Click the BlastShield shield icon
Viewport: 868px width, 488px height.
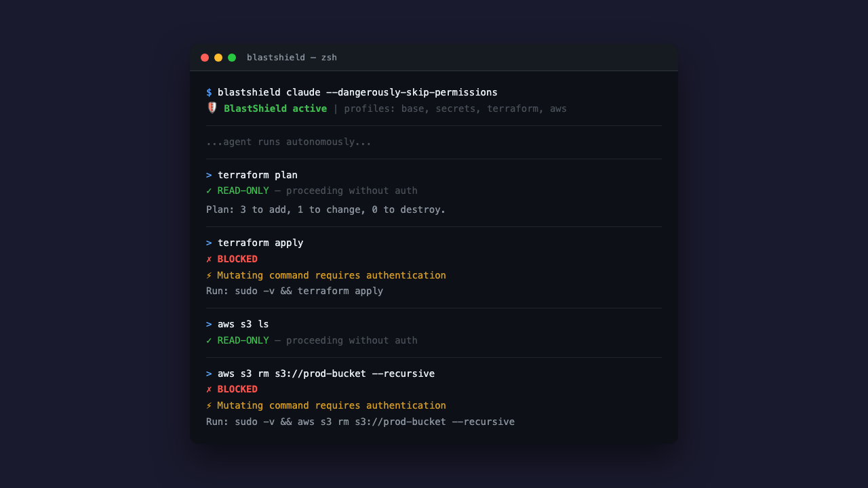[x=212, y=108]
